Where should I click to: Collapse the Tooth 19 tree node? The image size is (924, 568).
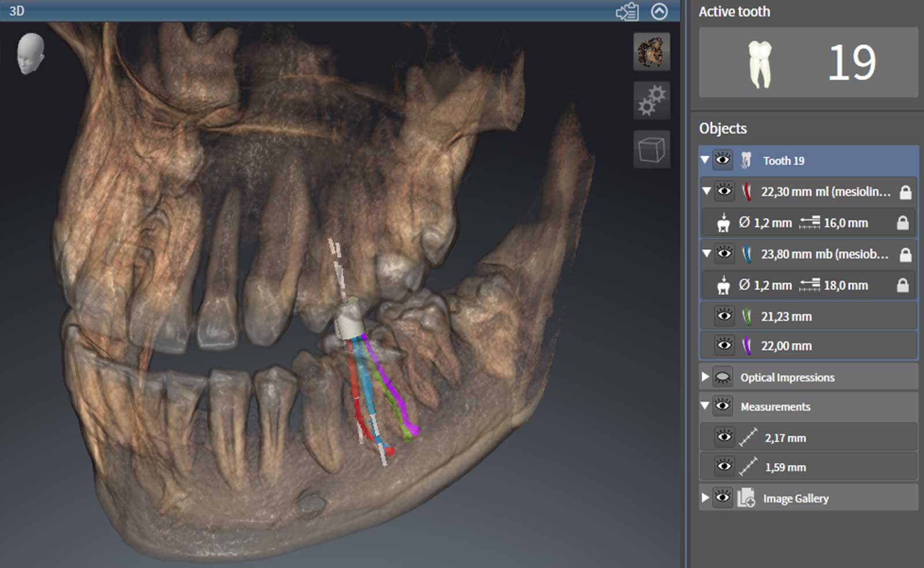click(x=705, y=160)
